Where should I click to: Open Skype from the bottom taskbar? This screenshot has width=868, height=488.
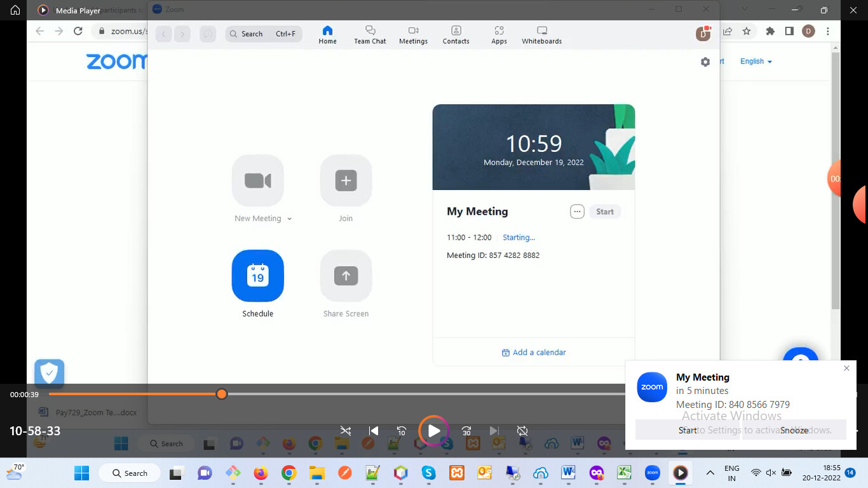click(428, 473)
